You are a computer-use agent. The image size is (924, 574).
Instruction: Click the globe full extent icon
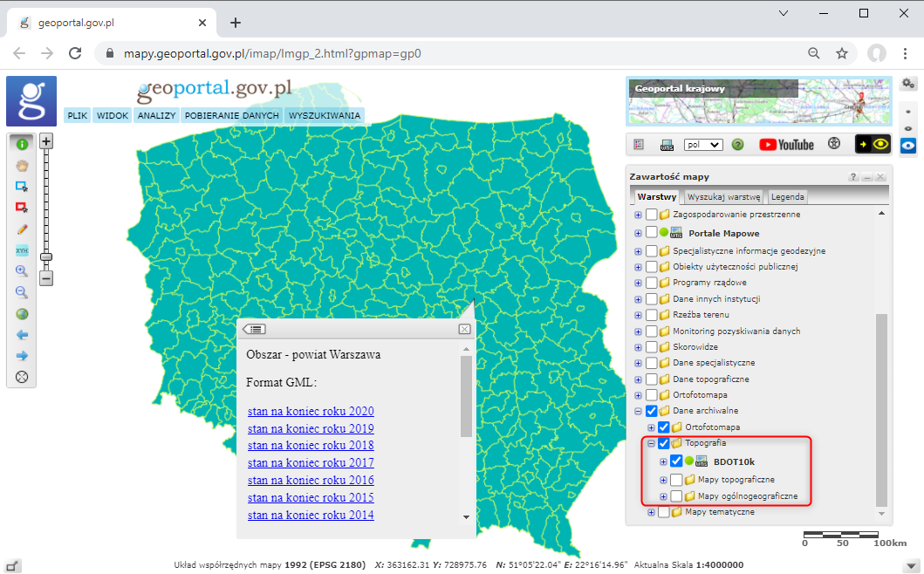tap(22, 314)
